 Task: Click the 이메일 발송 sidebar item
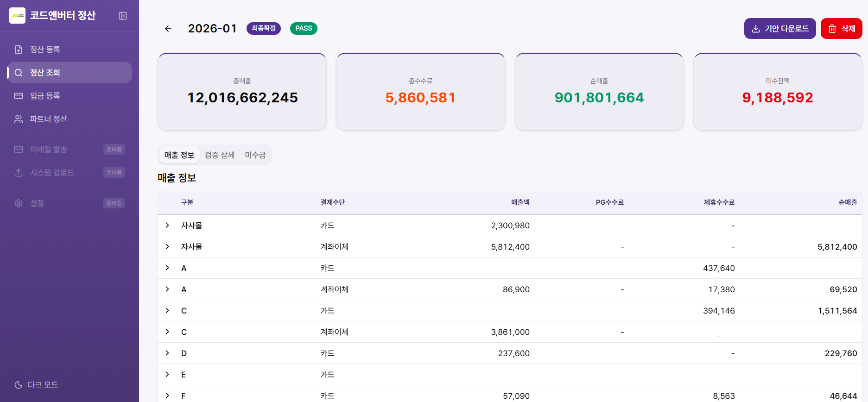pos(48,150)
